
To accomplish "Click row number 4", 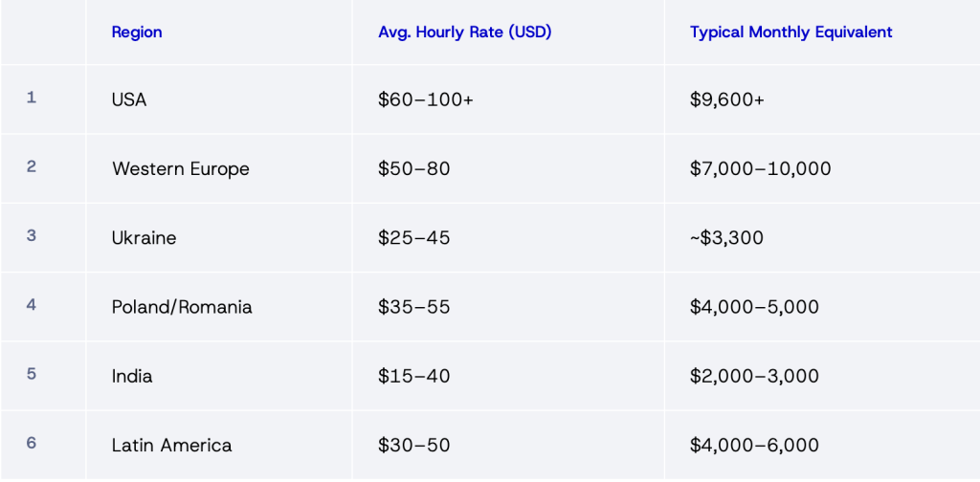I will 32,306.
